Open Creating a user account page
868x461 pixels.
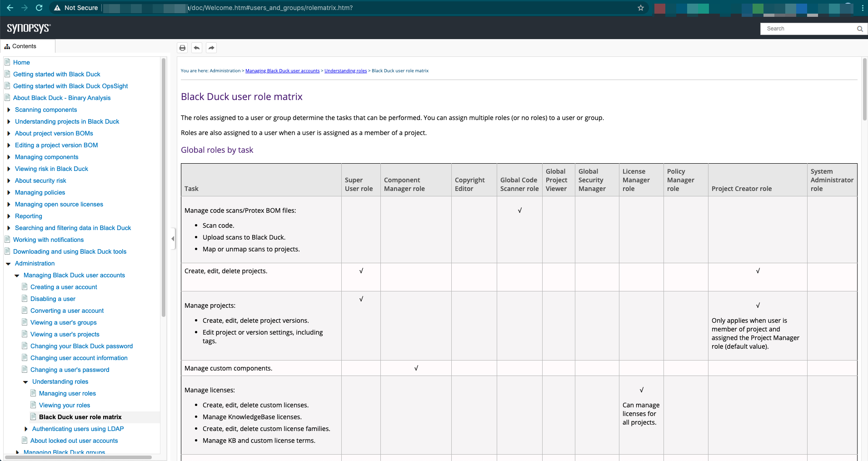64,287
